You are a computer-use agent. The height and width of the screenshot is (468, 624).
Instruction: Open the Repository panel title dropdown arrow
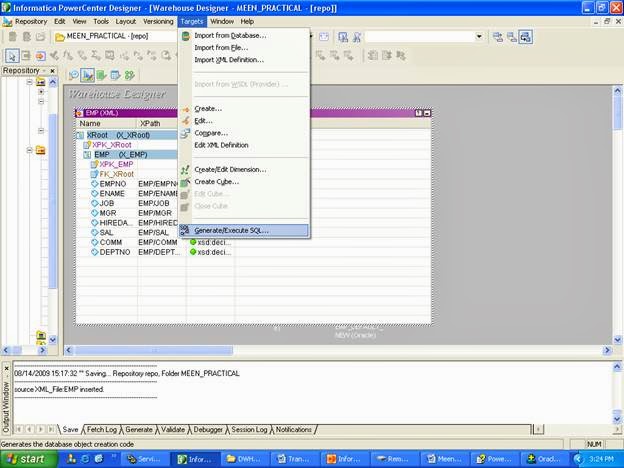click(x=44, y=71)
